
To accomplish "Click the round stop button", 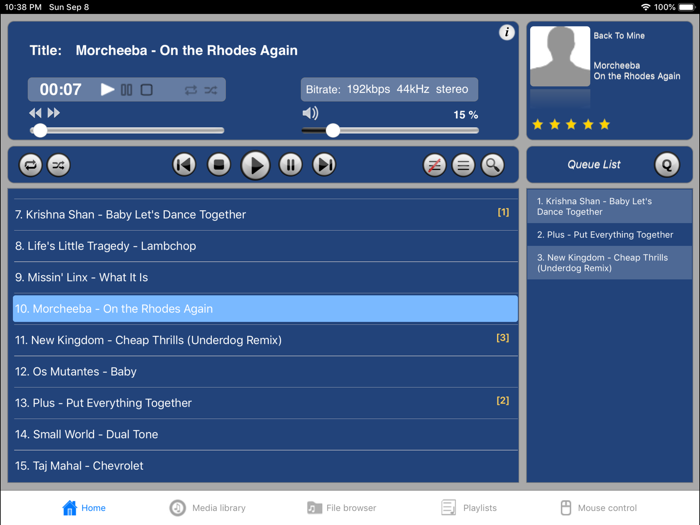I will pos(219,165).
